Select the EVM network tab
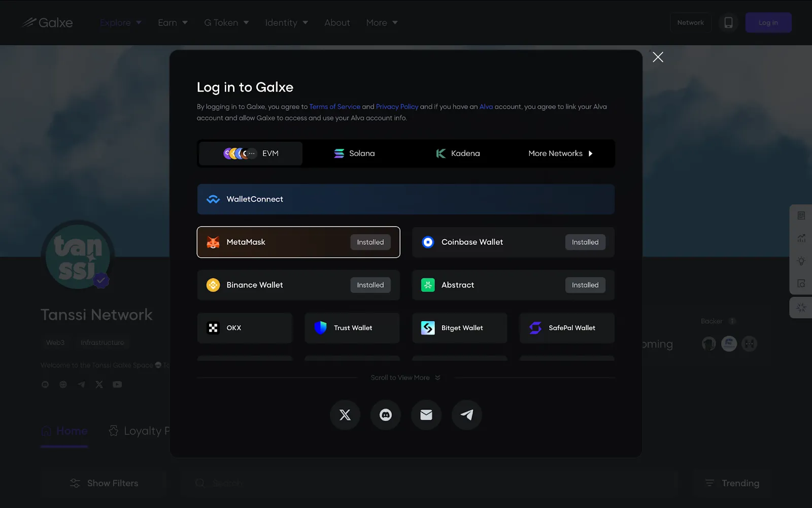This screenshot has width=812, height=508. click(x=251, y=153)
